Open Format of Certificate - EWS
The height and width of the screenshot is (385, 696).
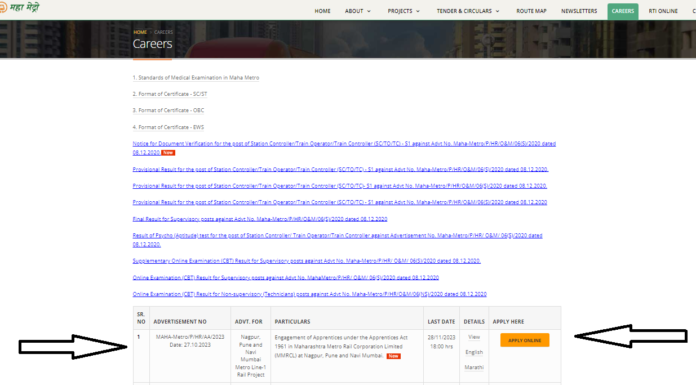coord(168,127)
